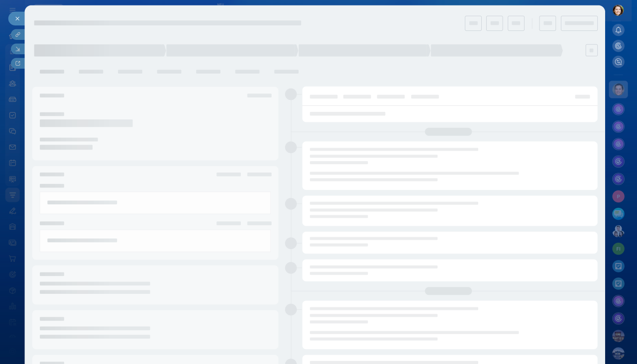
Task: Open the chat bubble with arrows icon
Action: point(618,62)
